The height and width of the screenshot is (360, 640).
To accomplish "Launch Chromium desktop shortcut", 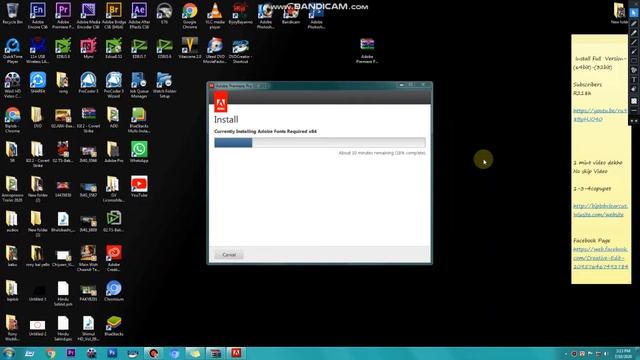I will pyautogui.click(x=114, y=291).
